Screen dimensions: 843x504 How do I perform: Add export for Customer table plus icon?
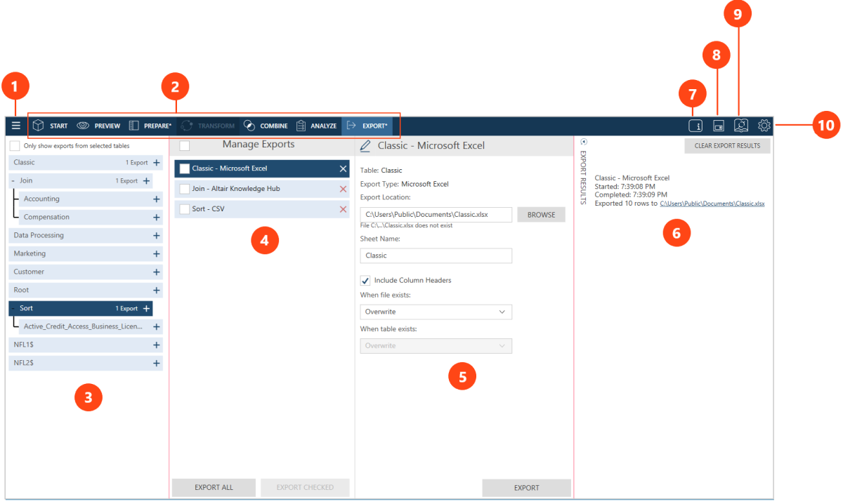pos(156,272)
